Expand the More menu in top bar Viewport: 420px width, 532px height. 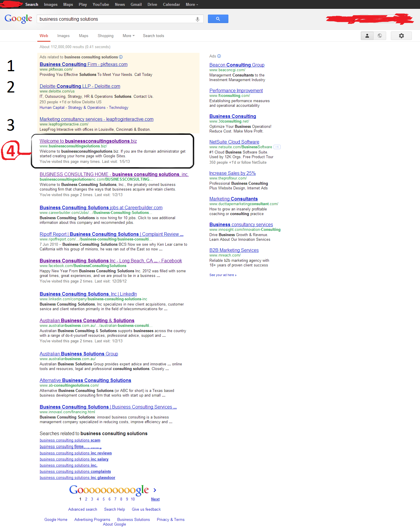pos(192,4)
